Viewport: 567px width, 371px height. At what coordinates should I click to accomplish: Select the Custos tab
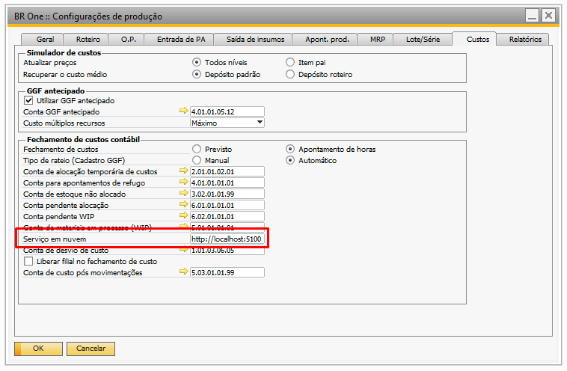[x=474, y=39]
